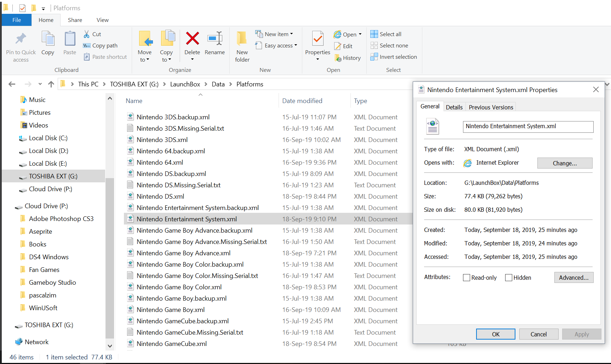Click Data in the breadcrumb path
The width and height of the screenshot is (611, 364).
click(x=218, y=84)
